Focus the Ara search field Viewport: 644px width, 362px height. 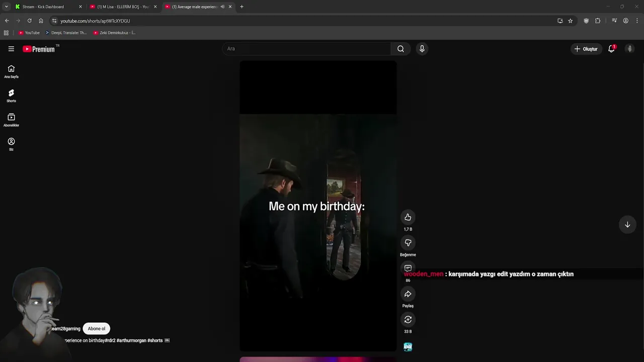(307, 49)
